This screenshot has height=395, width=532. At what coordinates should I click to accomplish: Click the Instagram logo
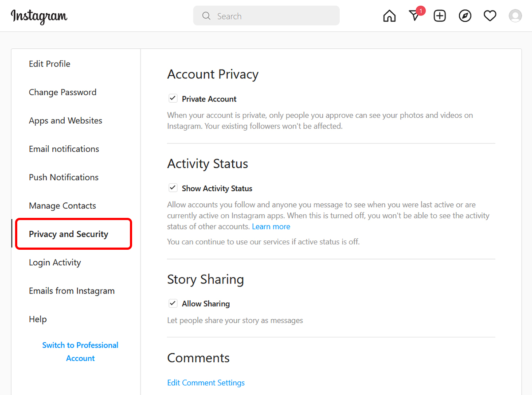[x=39, y=16]
